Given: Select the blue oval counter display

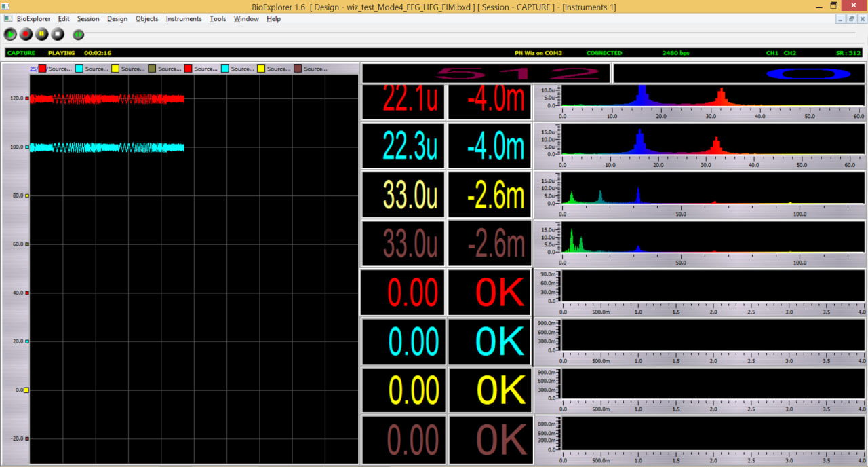Looking at the screenshot, I should point(739,73).
